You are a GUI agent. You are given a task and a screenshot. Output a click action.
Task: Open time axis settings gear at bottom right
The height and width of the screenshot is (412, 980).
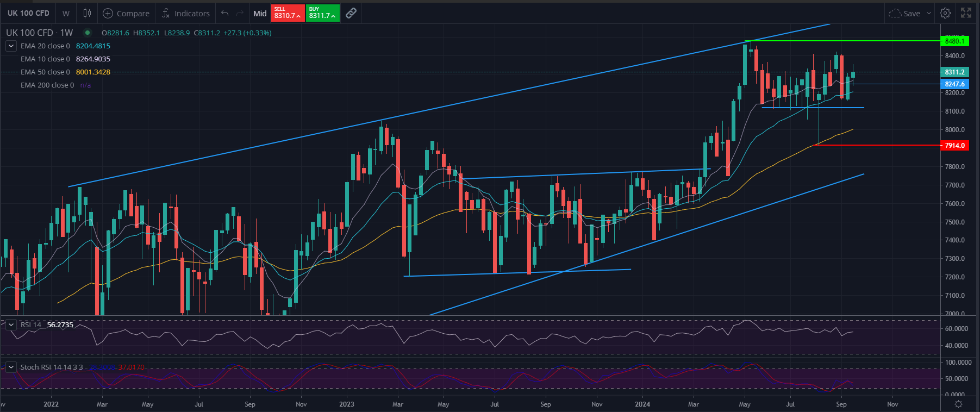click(958, 404)
